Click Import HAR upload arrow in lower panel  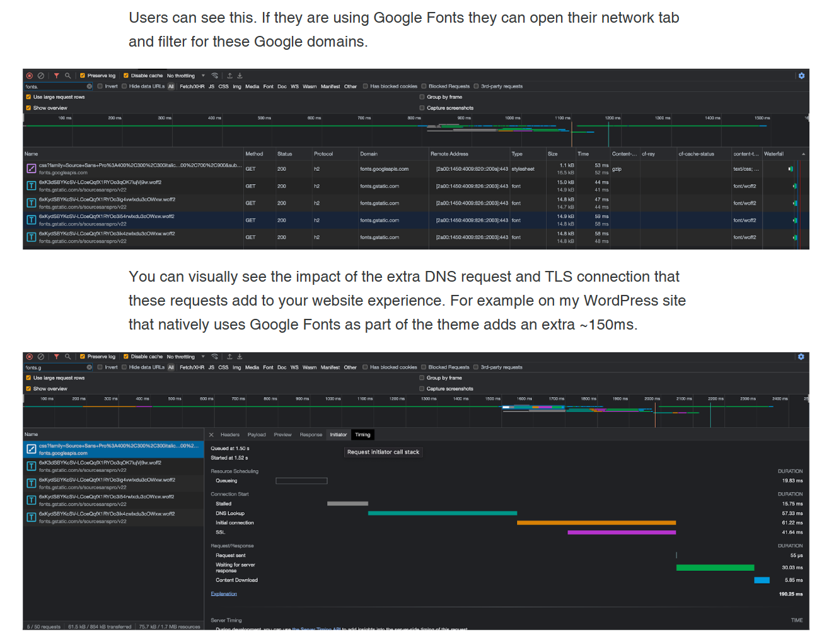[x=230, y=357]
